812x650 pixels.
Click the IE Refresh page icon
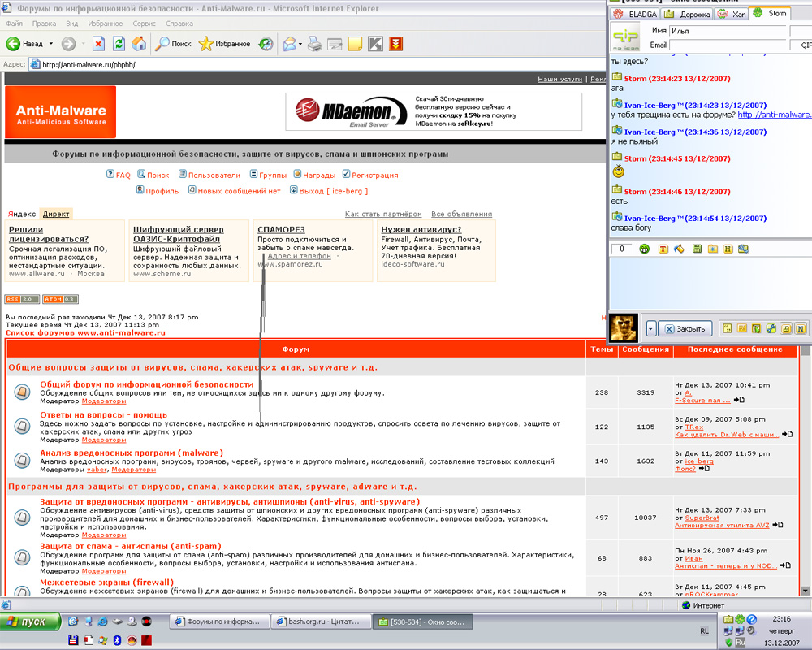[x=119, y=44]
